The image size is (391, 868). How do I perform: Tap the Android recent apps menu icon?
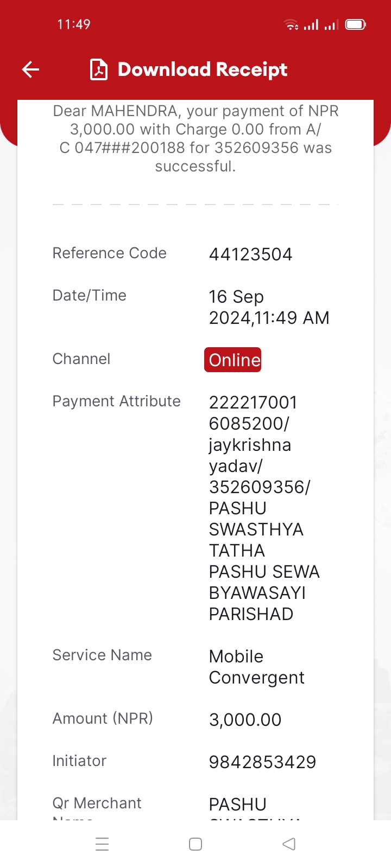coord(102,844)
